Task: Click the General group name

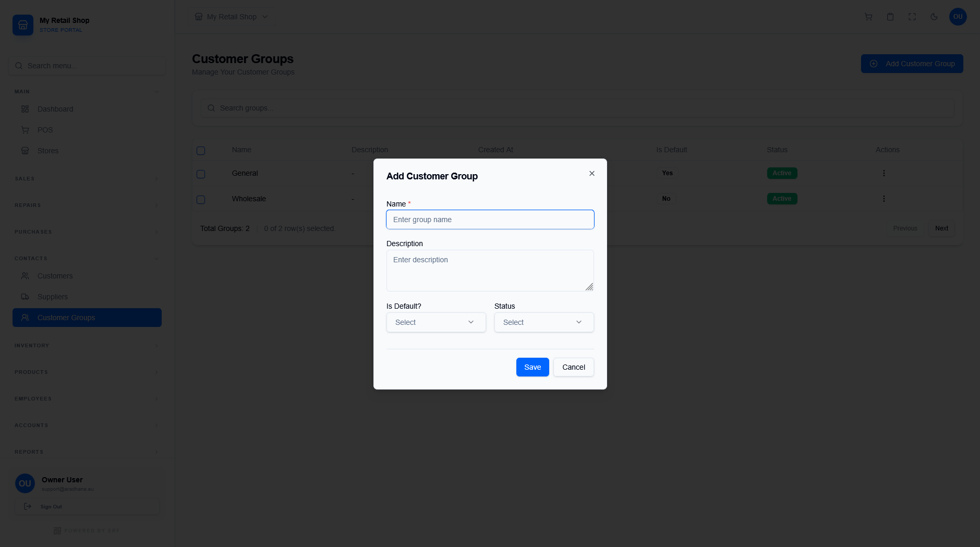Action: tap(245, 173)
